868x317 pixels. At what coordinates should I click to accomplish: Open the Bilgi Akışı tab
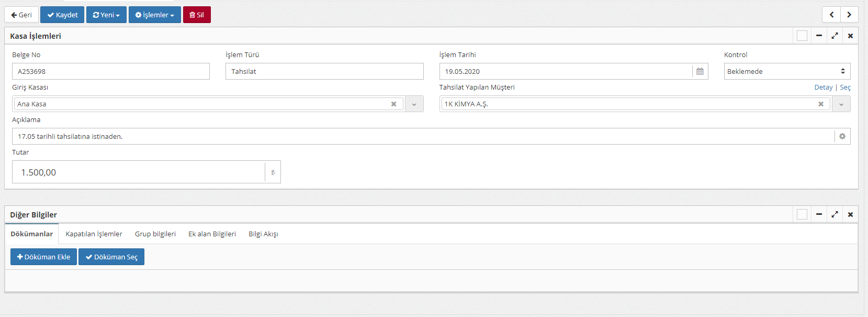pos(263,234)
